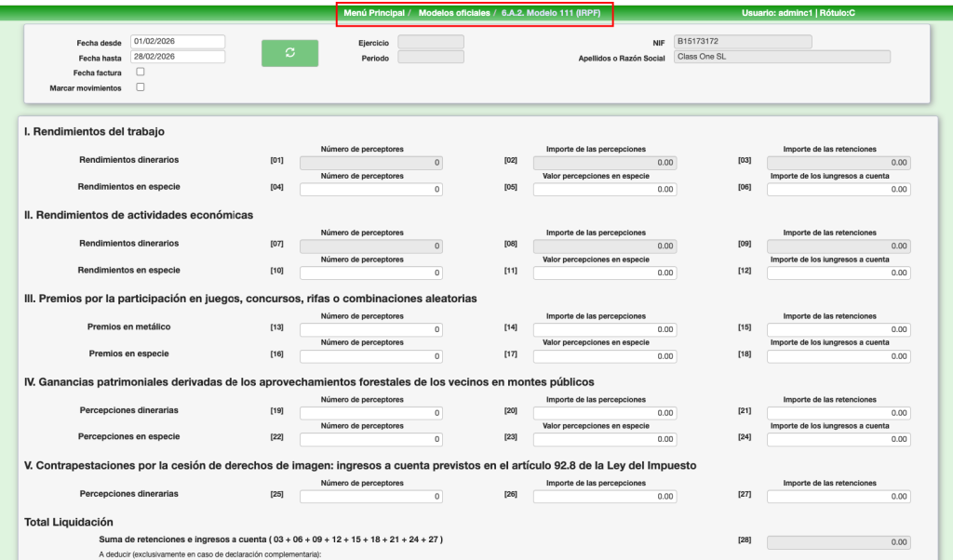Focus field [23] valor percepciones en especie
The width and height of the screenshot is (953, 560).
[605, 438]
